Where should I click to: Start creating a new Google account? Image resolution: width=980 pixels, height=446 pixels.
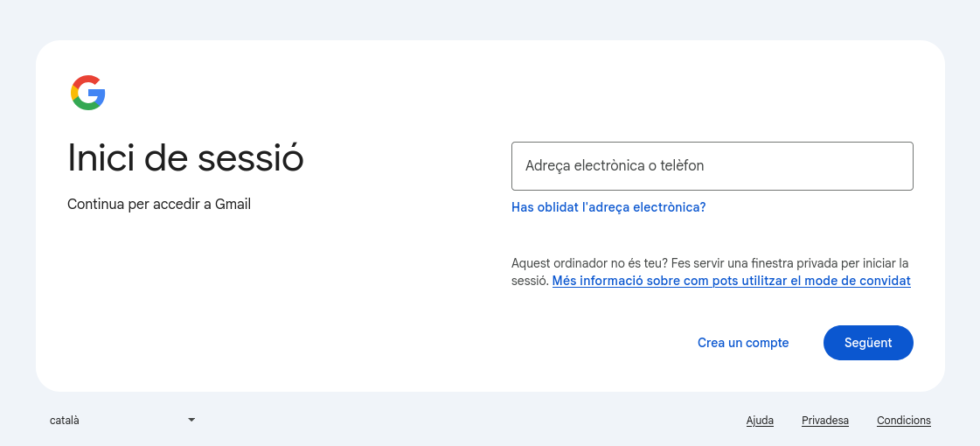click(743, 343)
